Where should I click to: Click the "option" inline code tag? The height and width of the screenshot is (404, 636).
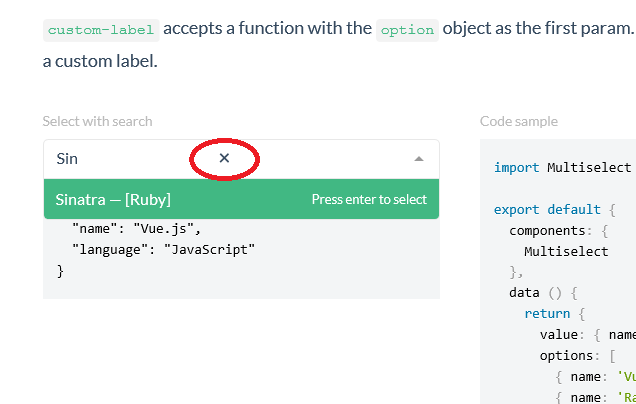pos(407,29)
